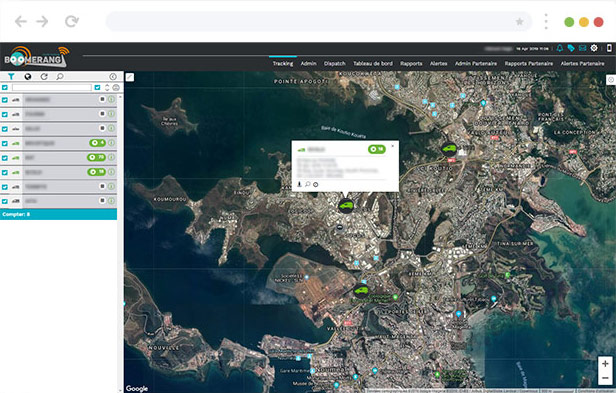The width and height of the screenshot is (616, 393).
Task: Open history clock icon in popup
Action: pos(315,184)
